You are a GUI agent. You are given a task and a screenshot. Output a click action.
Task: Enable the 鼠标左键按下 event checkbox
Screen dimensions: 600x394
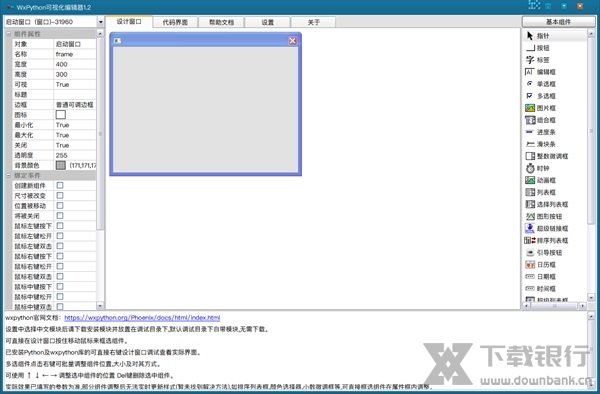point(60,226)
